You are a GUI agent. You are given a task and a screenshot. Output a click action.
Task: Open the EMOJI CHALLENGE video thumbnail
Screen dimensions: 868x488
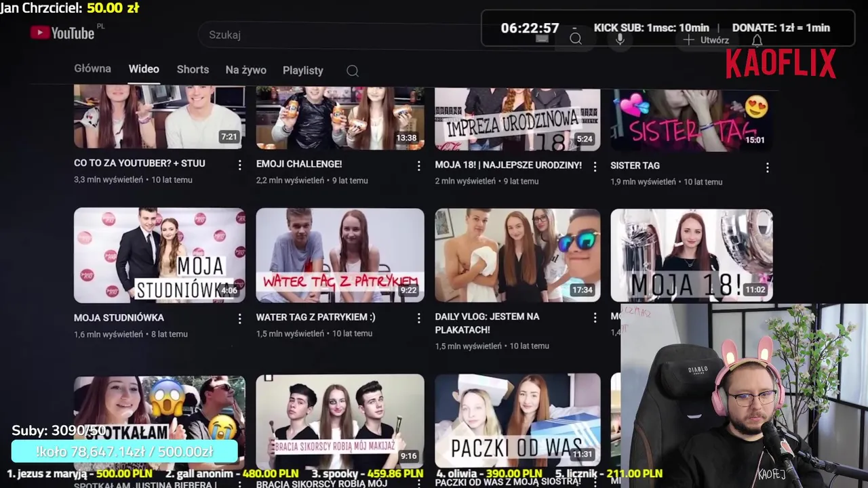click(340, 118)
